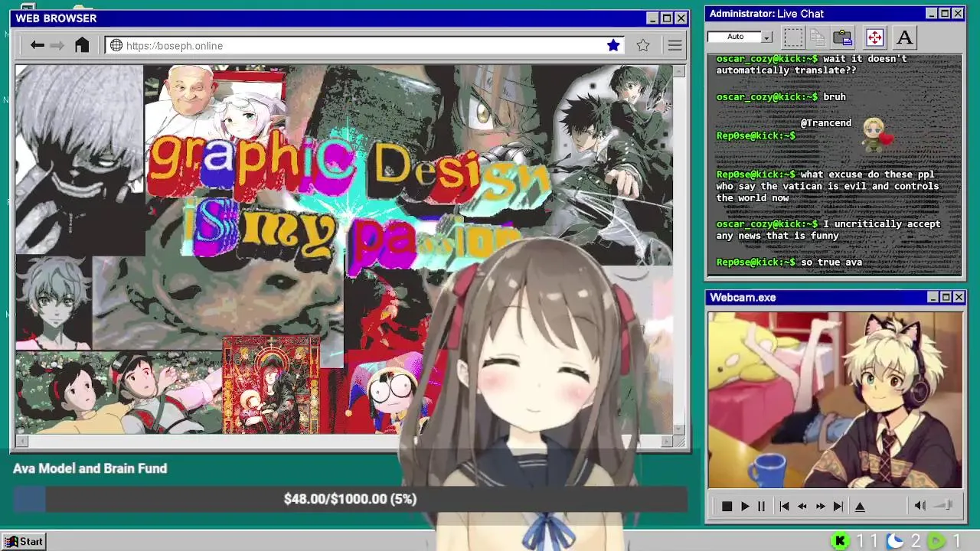Click the religious icon painting image
This screenshot has width=980, height=551.
[x=271, y=386]
